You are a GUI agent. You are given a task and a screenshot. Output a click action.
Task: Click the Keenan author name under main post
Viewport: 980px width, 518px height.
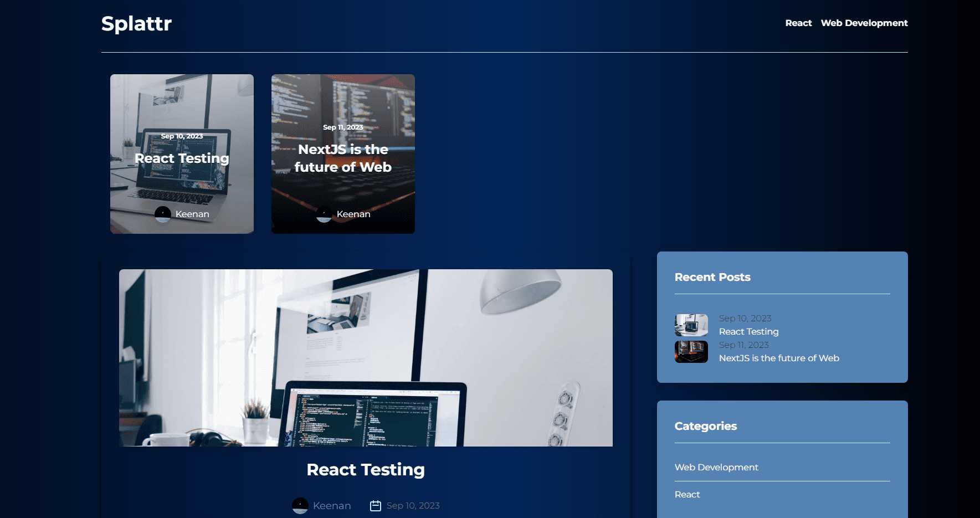(332, 506)
